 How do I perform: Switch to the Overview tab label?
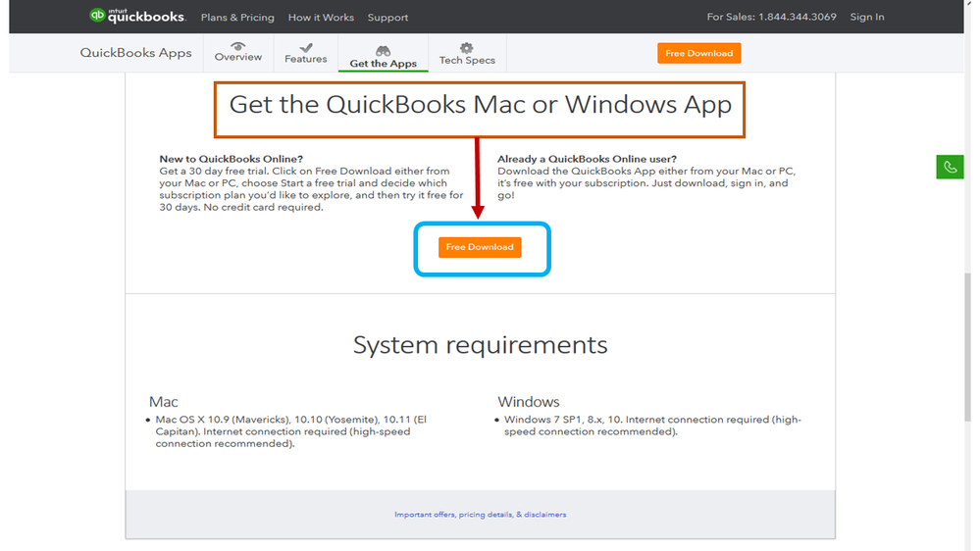pyautogui.click(x=238, y=57)
